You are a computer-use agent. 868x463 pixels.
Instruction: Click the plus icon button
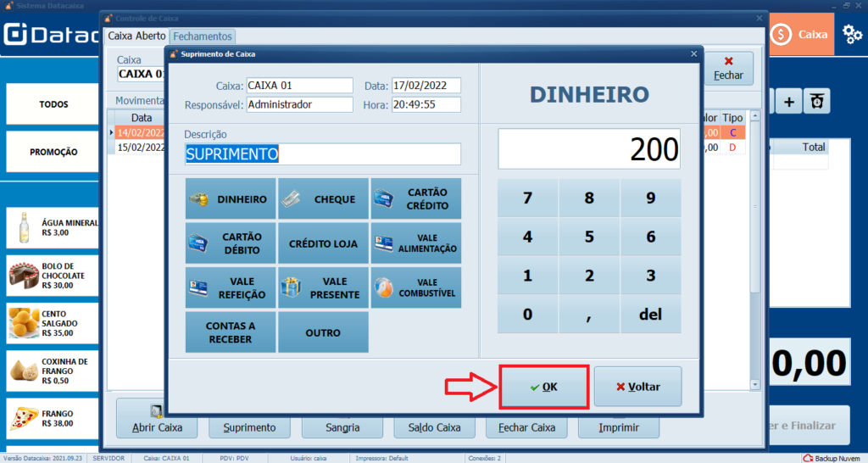tap(789, 102)
